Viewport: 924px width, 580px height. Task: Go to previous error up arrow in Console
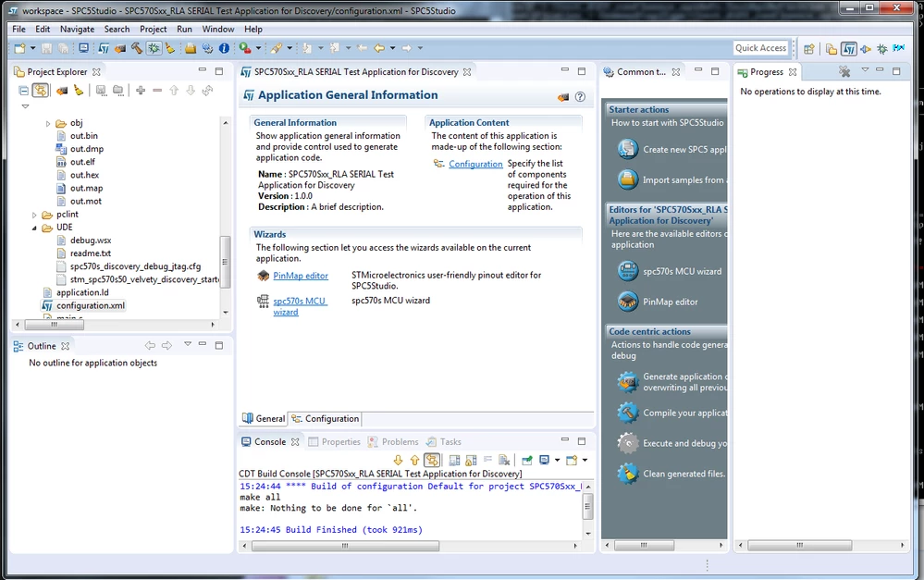click(x=414, y=460)
